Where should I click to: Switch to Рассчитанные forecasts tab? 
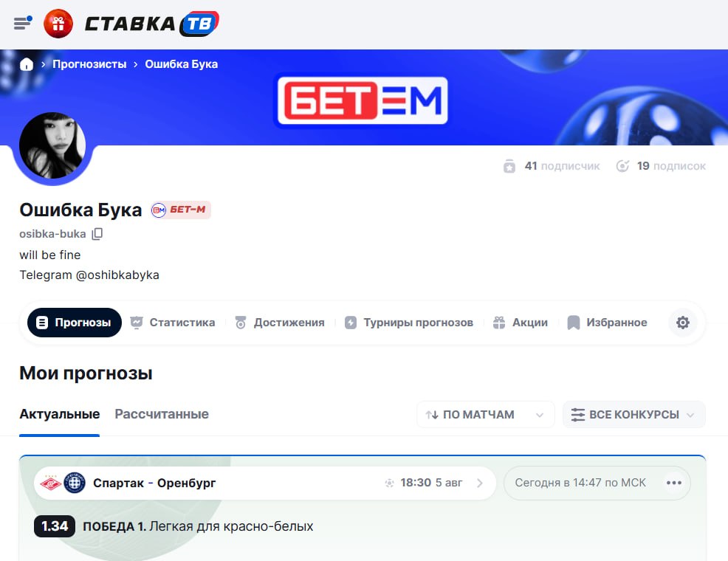click(162, 414)
